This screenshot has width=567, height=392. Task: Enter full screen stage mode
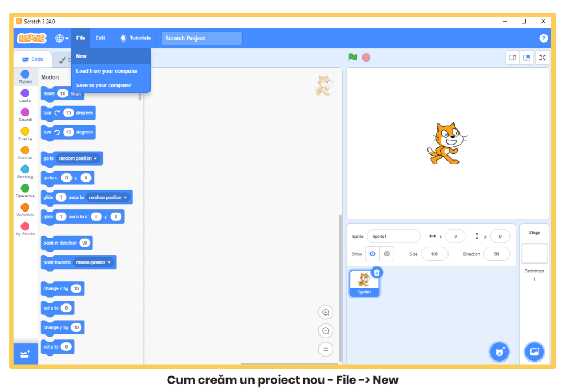[x=542, y=58]
